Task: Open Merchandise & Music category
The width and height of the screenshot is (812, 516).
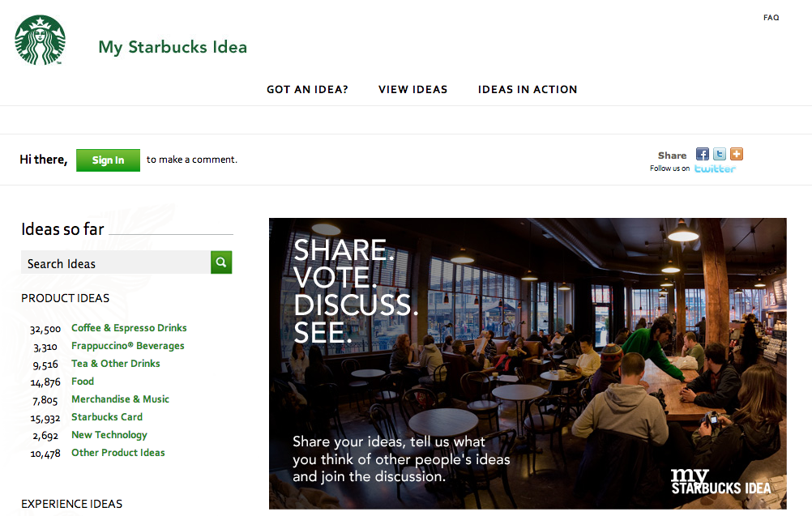Action: point(120,399)
